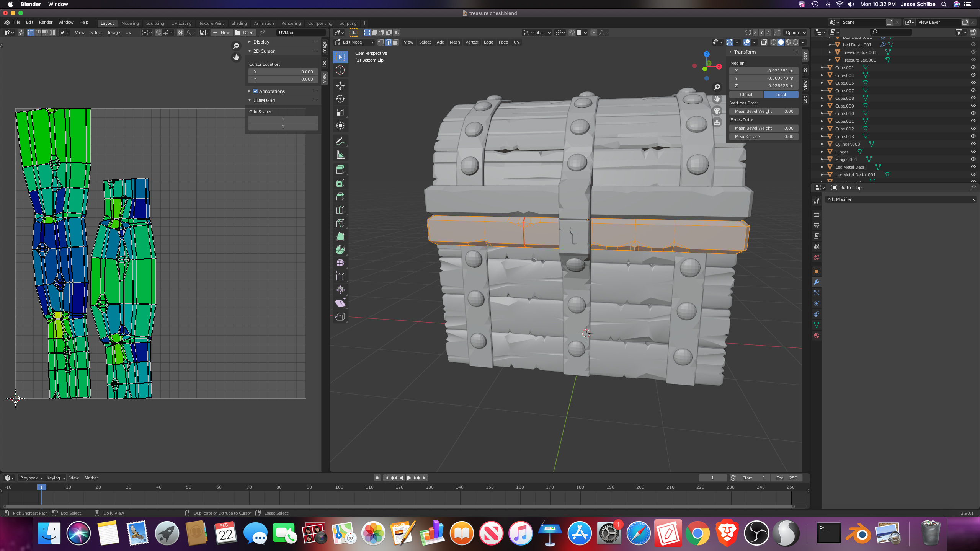Hide Cube.004 with its eye icon
This screenshot has width=980, height=551.
pos(973,75)
